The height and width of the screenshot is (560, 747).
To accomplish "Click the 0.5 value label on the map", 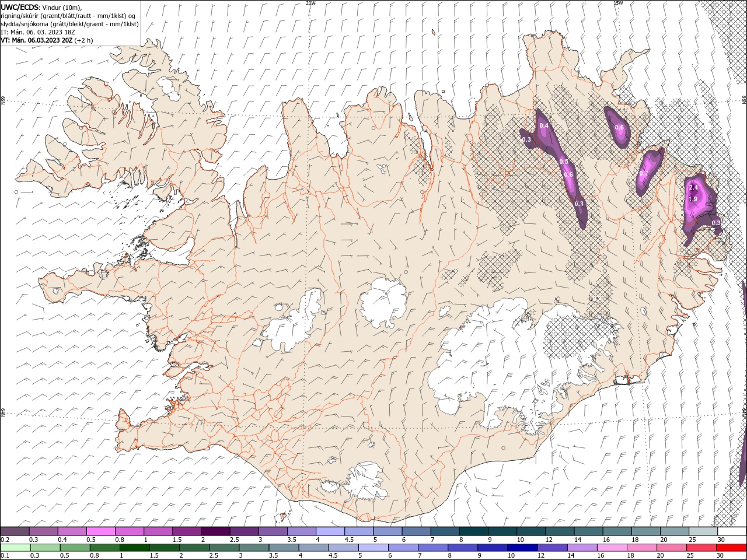I will click(x=564, y=162).
